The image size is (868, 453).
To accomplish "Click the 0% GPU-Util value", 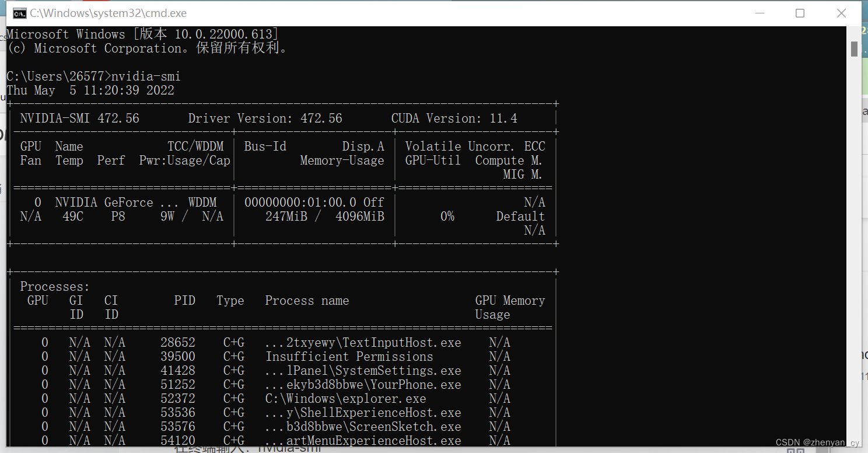I will click(447, 216).
